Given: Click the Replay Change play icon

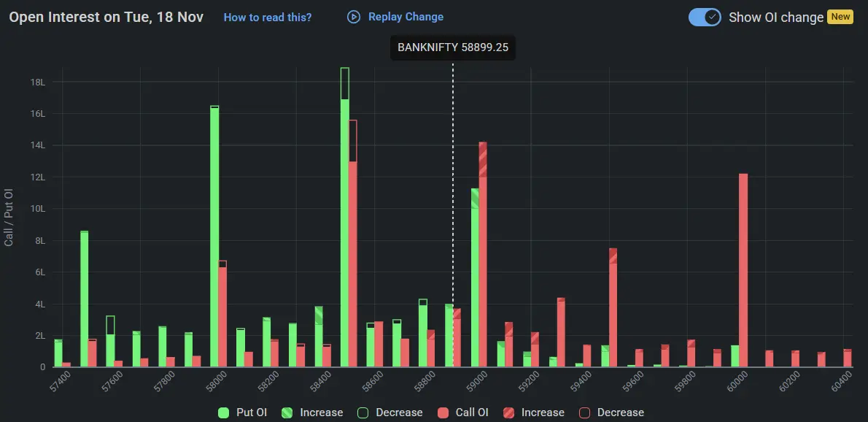Looking at the screenshot, I should pyautogui.click(x=352, y=17).
